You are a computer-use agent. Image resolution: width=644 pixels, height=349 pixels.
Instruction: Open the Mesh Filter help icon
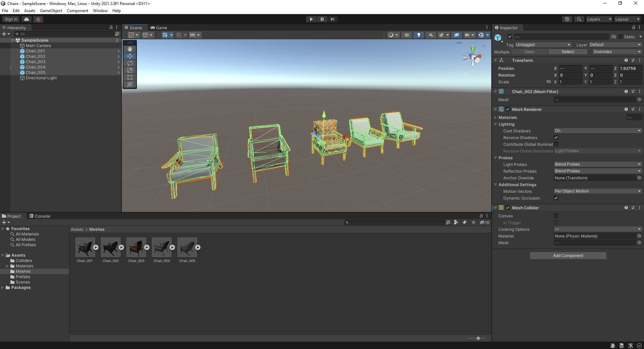pyautogui.click(x=626, y=91)
